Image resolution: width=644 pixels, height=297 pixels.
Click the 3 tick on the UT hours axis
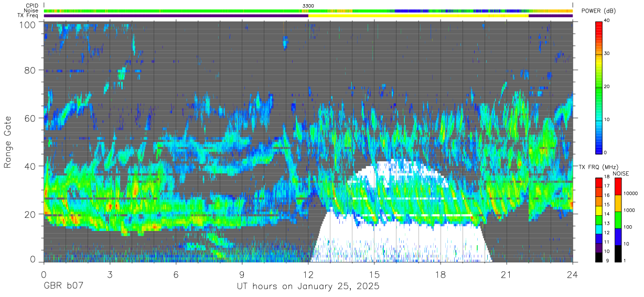coord(110,275)
